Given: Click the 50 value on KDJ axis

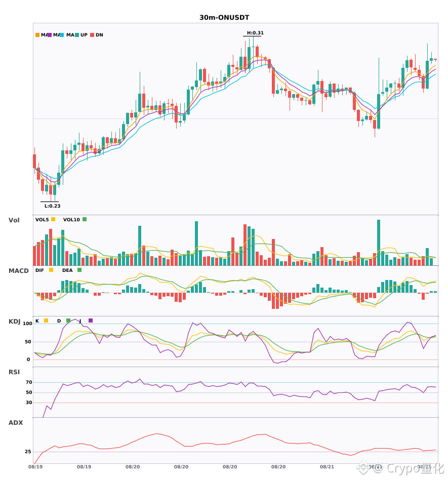Looking at the screenshot, I should point(28,342).
